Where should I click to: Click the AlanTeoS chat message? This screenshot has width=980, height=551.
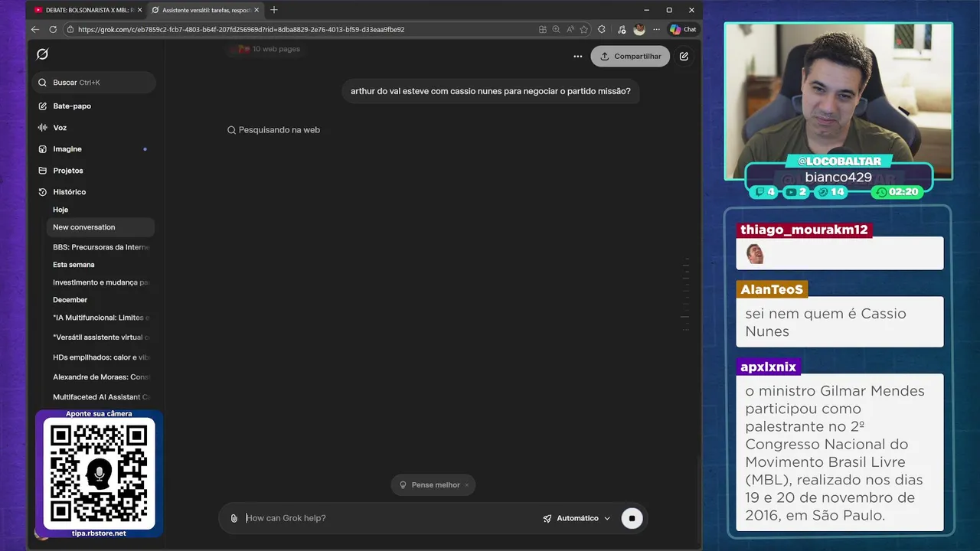[840, 322]
